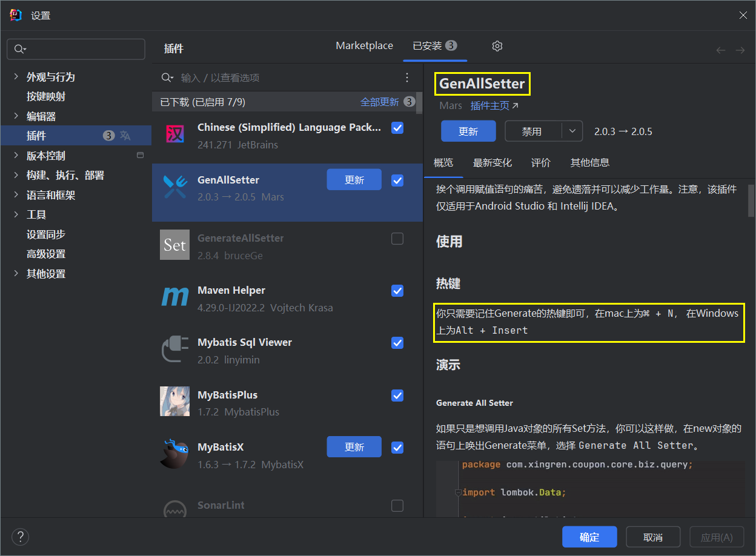The image size is (756, 556).
Task: Click 更新 button in the detail panel
Action: (468, 131)
